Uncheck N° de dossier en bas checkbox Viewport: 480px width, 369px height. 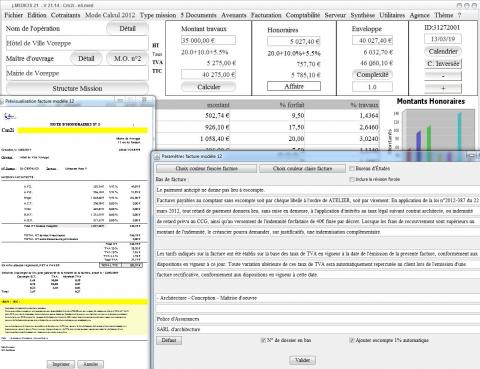263,340
